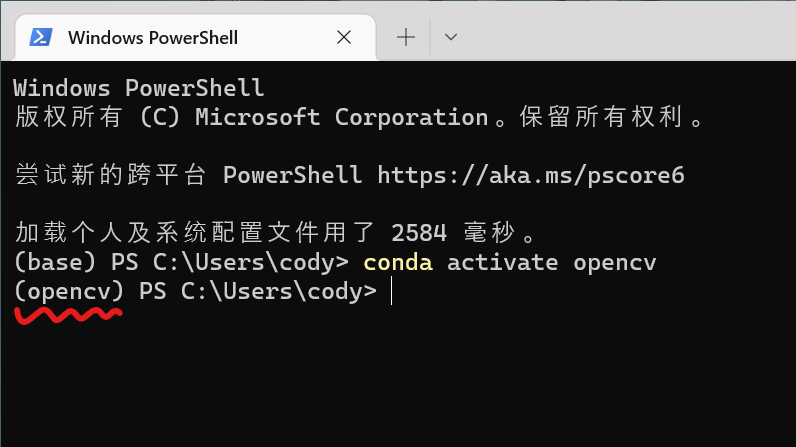Viewport: 796px width, 447px height.
Task: Click the PowerShell icon in the tab
Action: tap(40, 37)
